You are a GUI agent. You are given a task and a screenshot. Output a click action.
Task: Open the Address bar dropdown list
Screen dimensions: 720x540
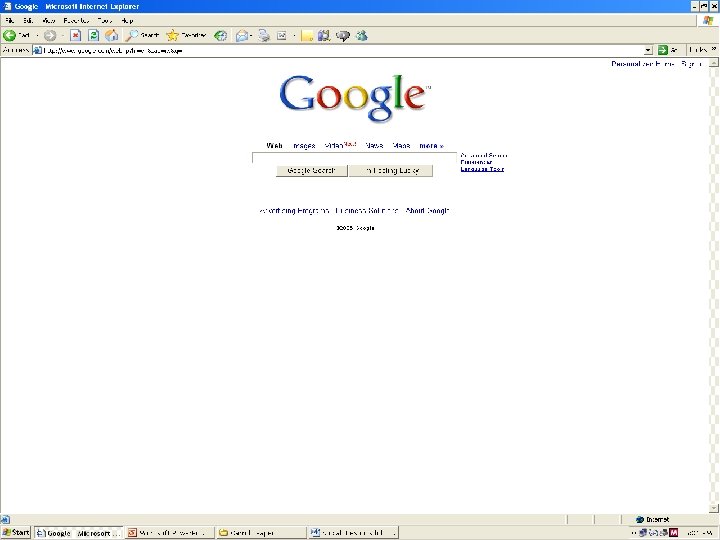pos(648,50)
